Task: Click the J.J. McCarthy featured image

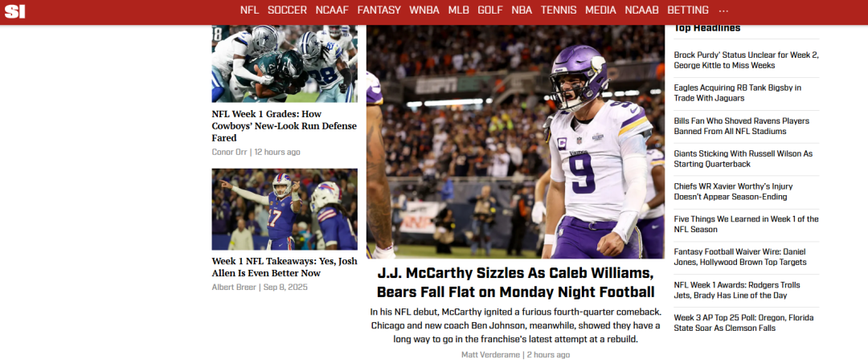Action: coord(515,141)
